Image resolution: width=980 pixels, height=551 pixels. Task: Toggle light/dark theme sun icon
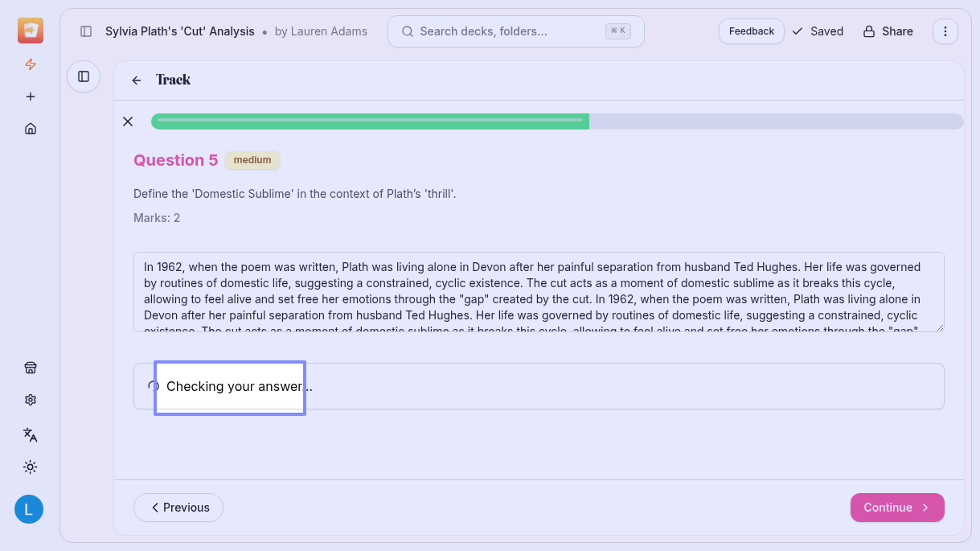31,467
